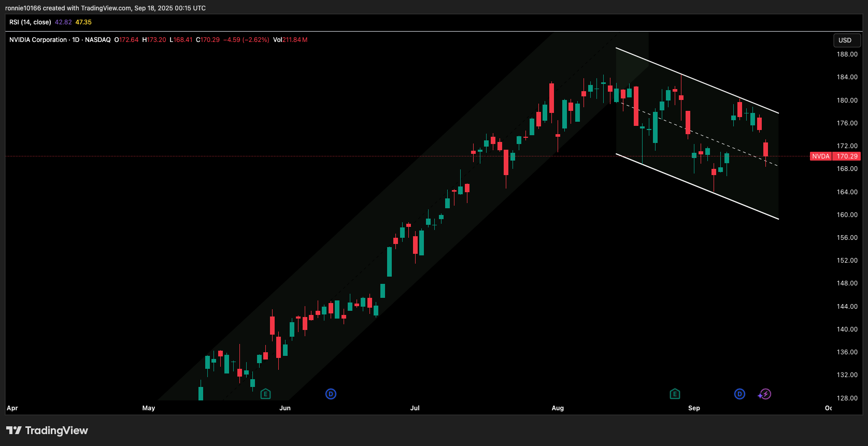Select the descending channel's upper white trendline
Viewport: 868px width, 446px height.
(697, 80)
